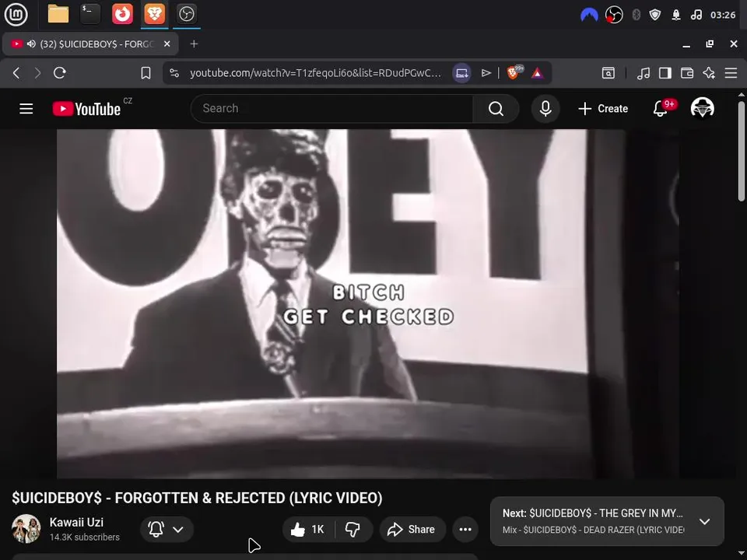Open the YouTube guide hamburger menu

point(26,109)
